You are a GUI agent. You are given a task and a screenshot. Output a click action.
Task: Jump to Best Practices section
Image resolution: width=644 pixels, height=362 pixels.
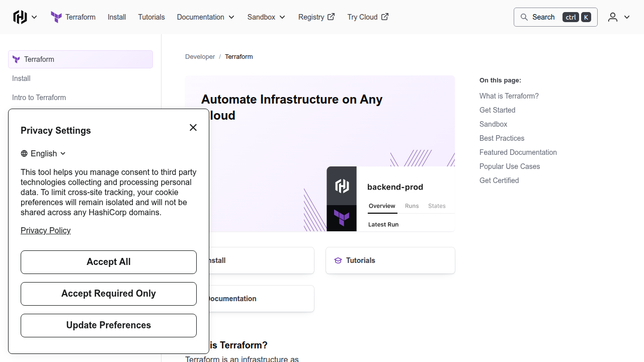pos(502,138)
